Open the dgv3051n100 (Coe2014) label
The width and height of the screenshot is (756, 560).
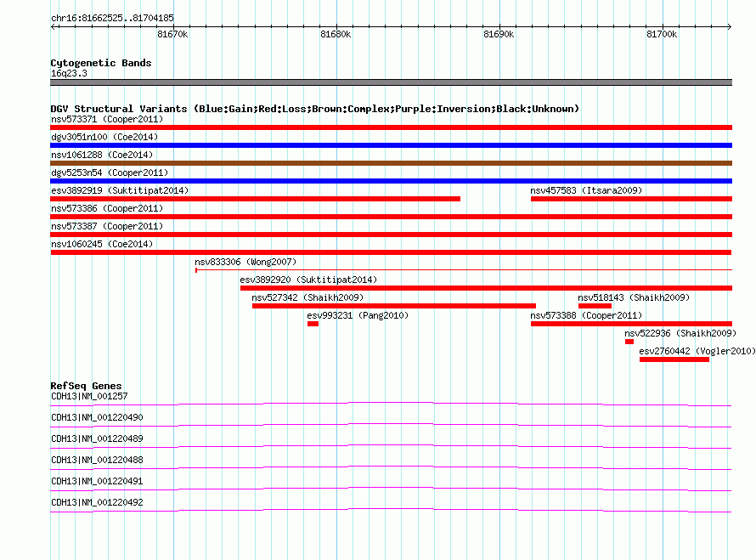(x=104, y=137)
